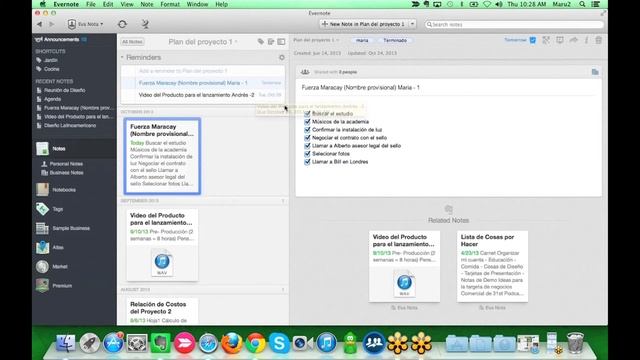
Task: Click the Search notes field
Action: coord(514,24)
